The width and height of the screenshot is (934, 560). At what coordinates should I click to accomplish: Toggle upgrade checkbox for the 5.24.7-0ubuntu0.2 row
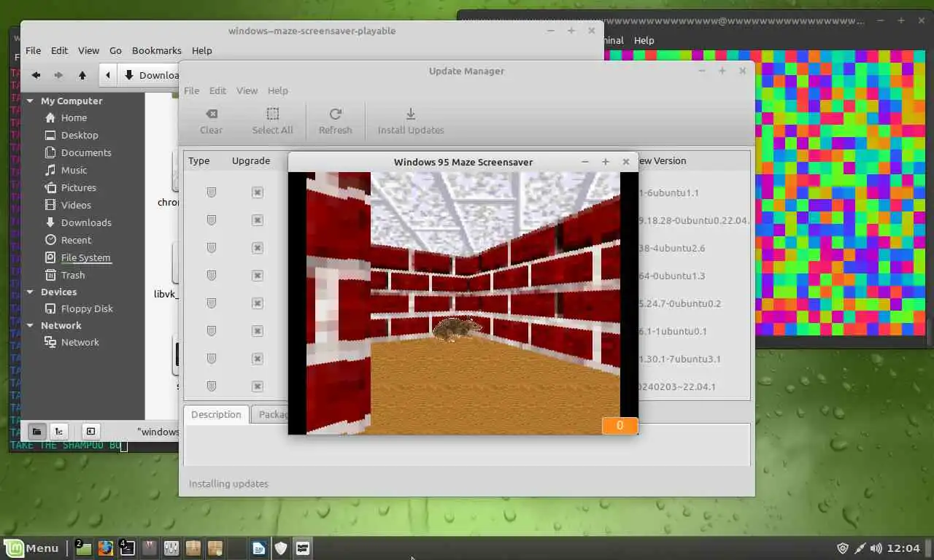[x=257, y=303]
